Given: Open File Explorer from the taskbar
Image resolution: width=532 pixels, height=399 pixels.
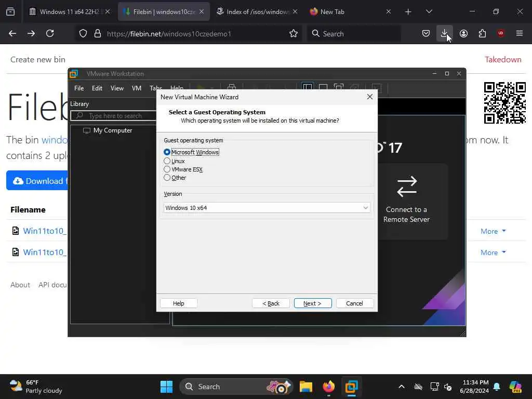Looking at the screenshot, I should [305, 387].
